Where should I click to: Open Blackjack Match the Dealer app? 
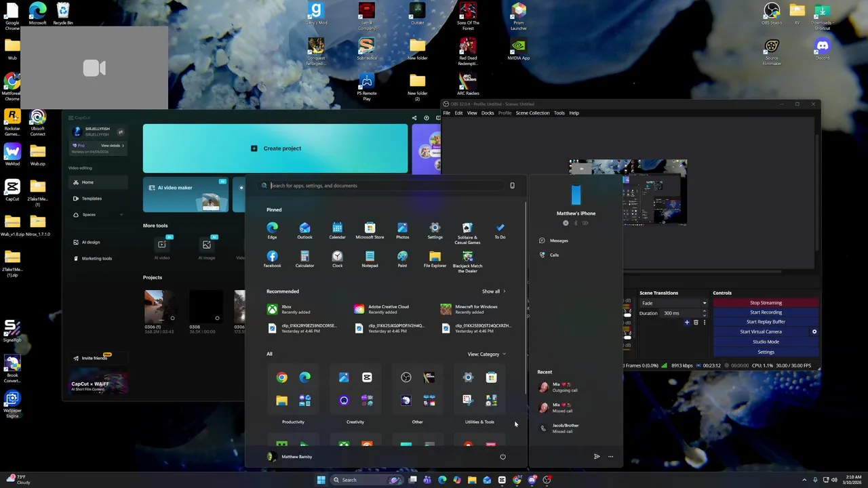coord(467,262)
